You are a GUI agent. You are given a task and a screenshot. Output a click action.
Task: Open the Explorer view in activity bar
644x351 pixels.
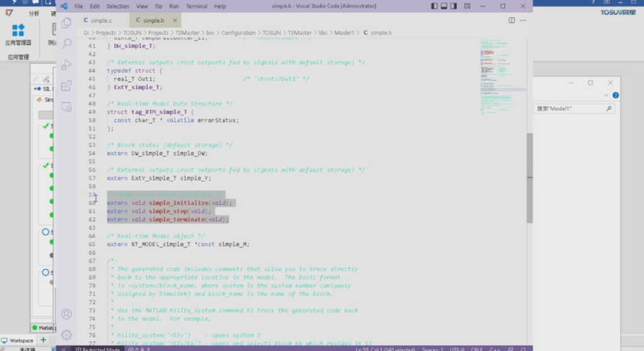[x=66, y=23]
